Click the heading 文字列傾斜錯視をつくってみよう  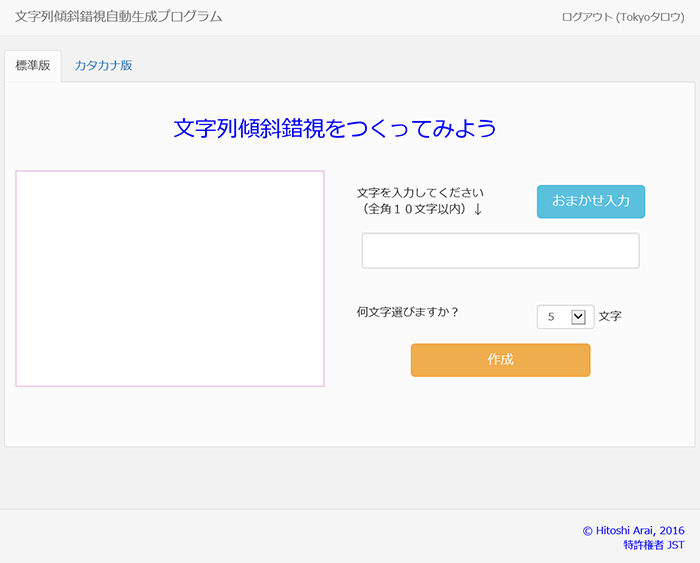(335, 129)
